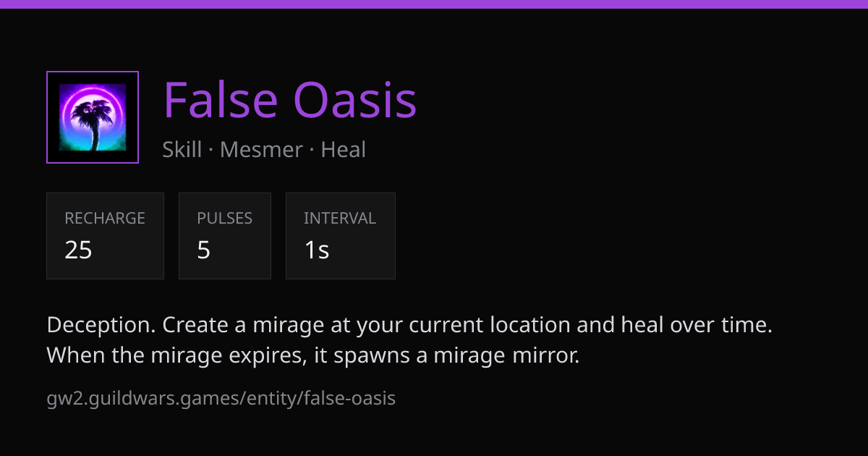Click the Recharge stat card
Image resolution: width=868 pixels, height=456 pixels.
[x=105, y=236]
